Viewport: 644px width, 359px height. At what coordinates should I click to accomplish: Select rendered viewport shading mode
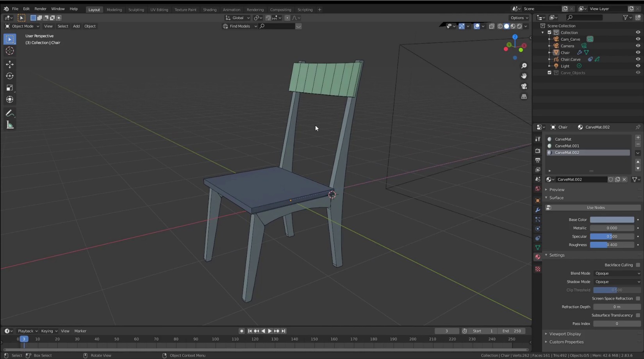(519, 26)
